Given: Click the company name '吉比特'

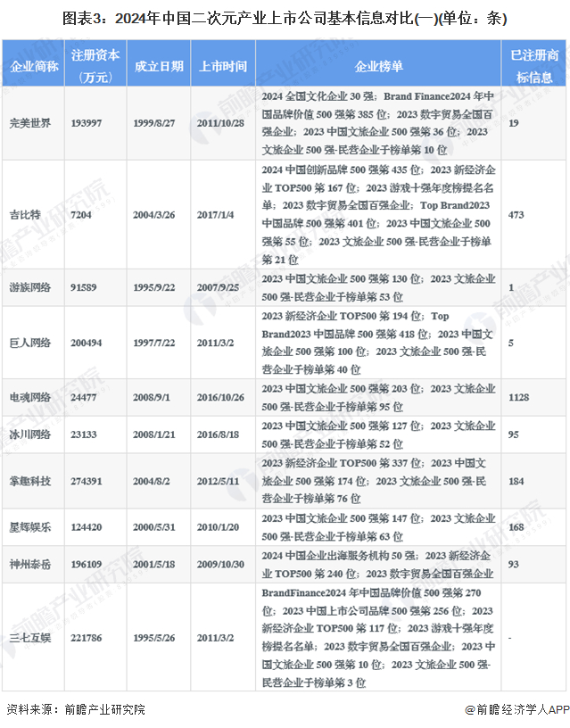Looking at the screenshot, I should 25,214.
